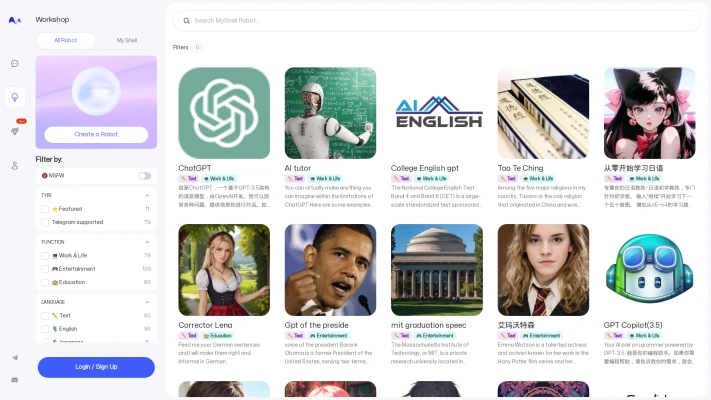This screenshot has height=400, width=711.
Task: Open the AI tutor title link
Action: pyautogui.click(x=297, y=168)
